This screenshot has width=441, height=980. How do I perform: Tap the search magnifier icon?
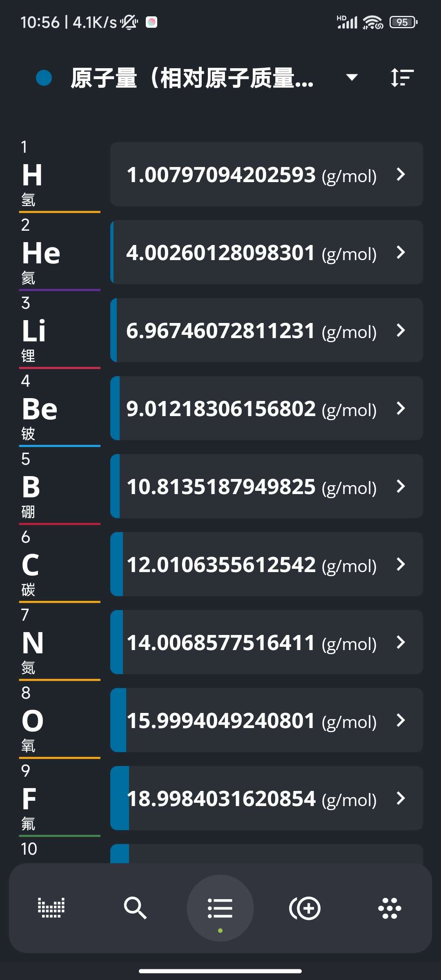point(135,908)
